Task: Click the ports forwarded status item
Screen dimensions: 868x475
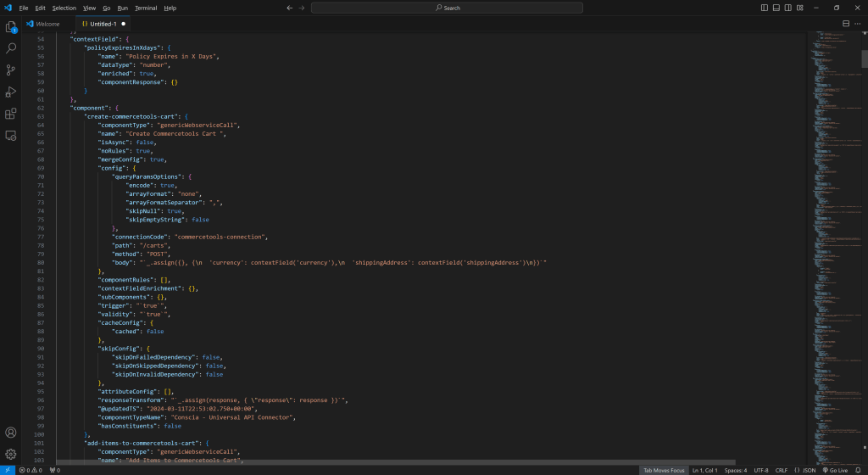Action: point(55,470)
